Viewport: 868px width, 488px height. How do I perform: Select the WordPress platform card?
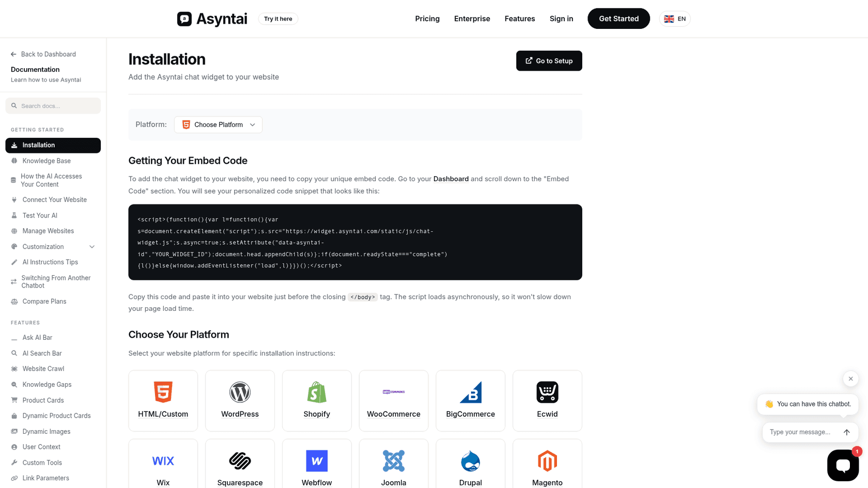pos(240,401)
